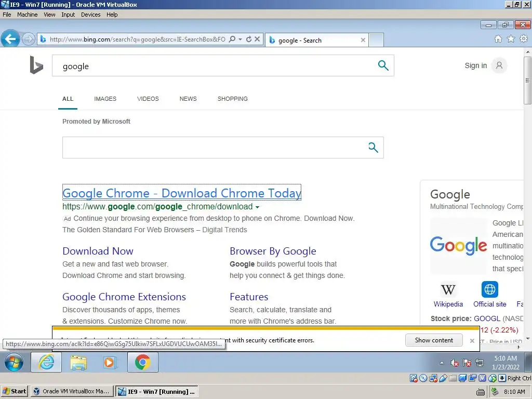Switch to the IMAGES search tab
Viewport: 532px width, 399px height.
(105, 99)
